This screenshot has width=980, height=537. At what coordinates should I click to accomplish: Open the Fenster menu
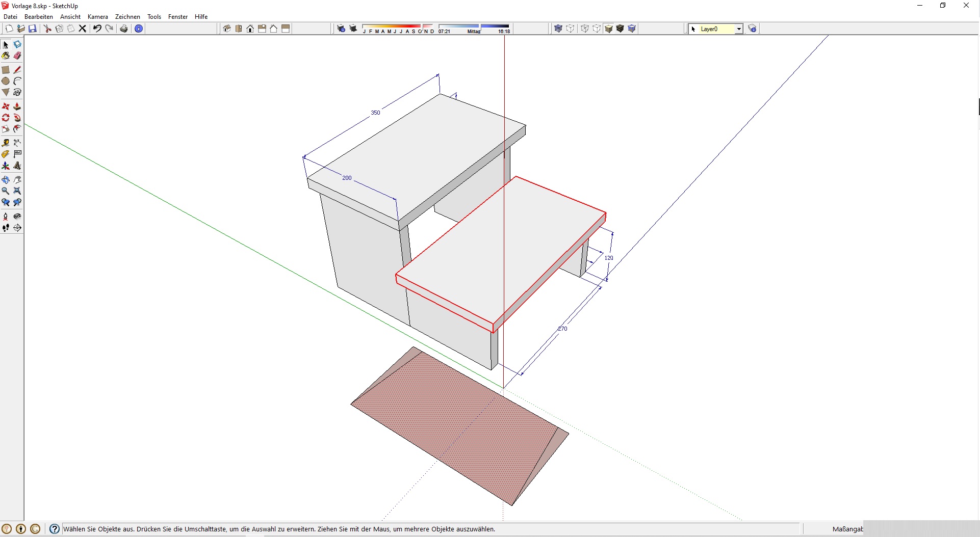coord(178,17)
